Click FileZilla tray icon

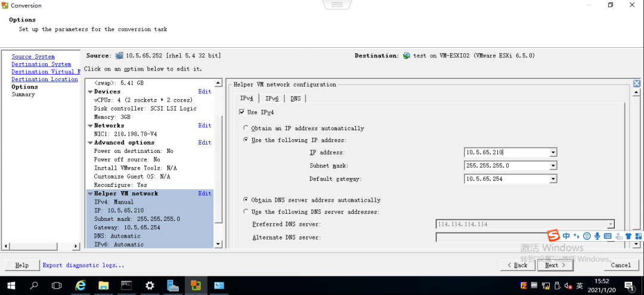[x=524, y=285]
